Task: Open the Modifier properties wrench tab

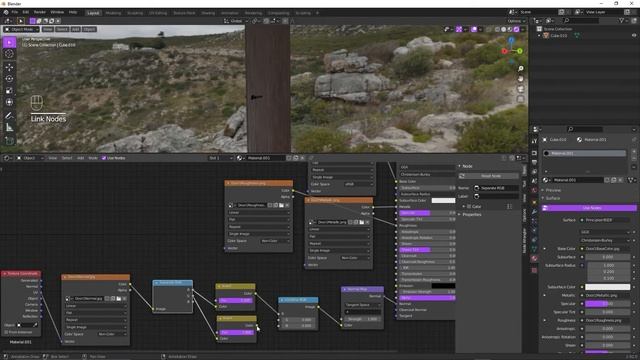Action: (x=534, y=212)
